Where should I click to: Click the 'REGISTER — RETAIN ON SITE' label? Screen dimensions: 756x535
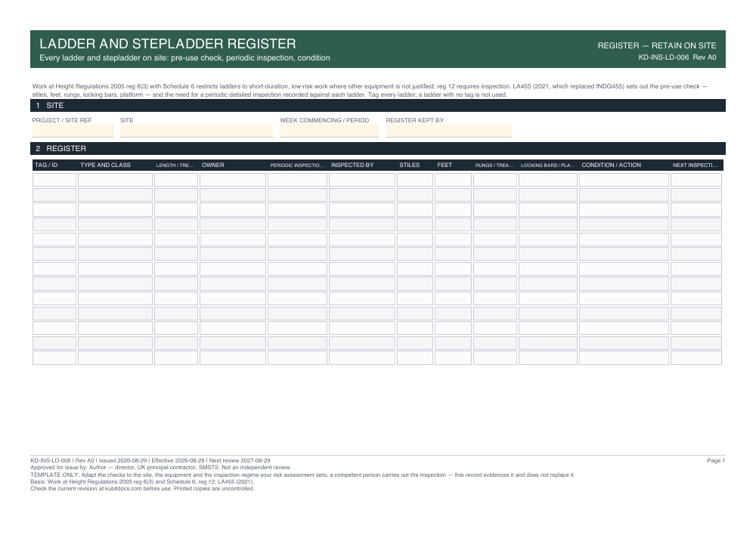[x=657, y=45]
